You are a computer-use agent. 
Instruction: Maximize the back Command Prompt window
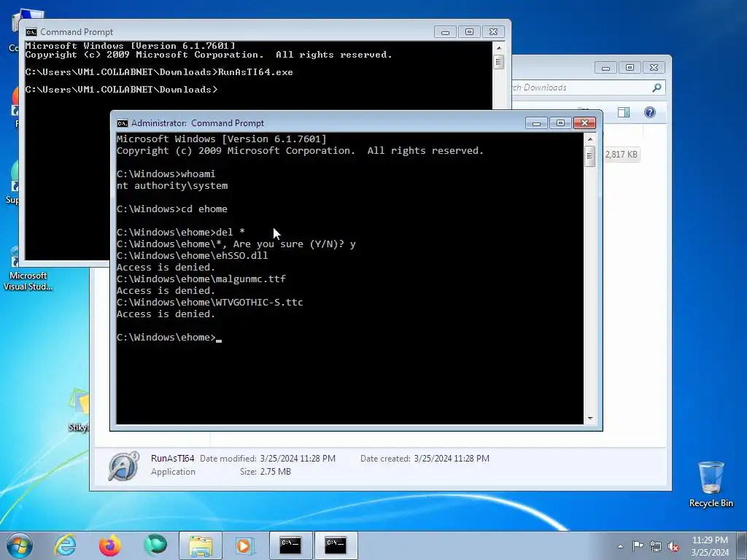[x=469, y=32]
